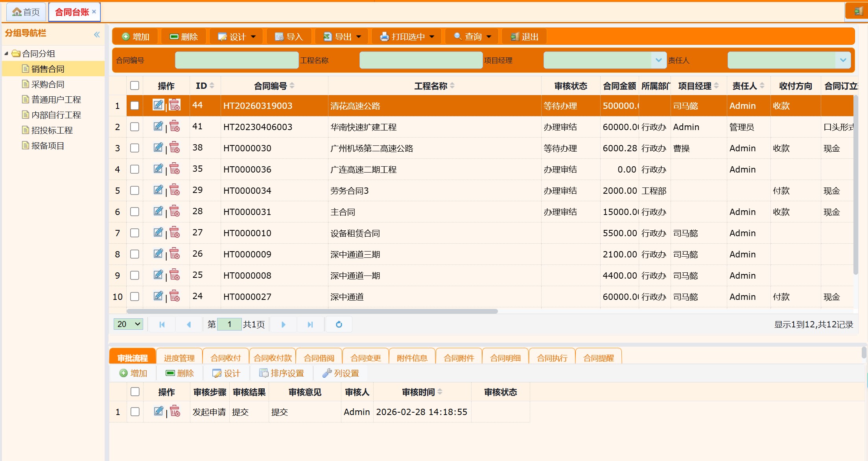The height and width of the screenshot is (461, 868).
Task: Click delete icon for 深中通道 row
Action: [x=175, y=296]
